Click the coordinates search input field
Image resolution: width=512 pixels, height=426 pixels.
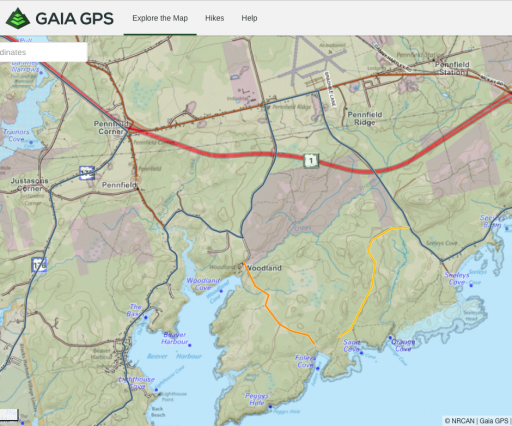click(x=43, y=52)
